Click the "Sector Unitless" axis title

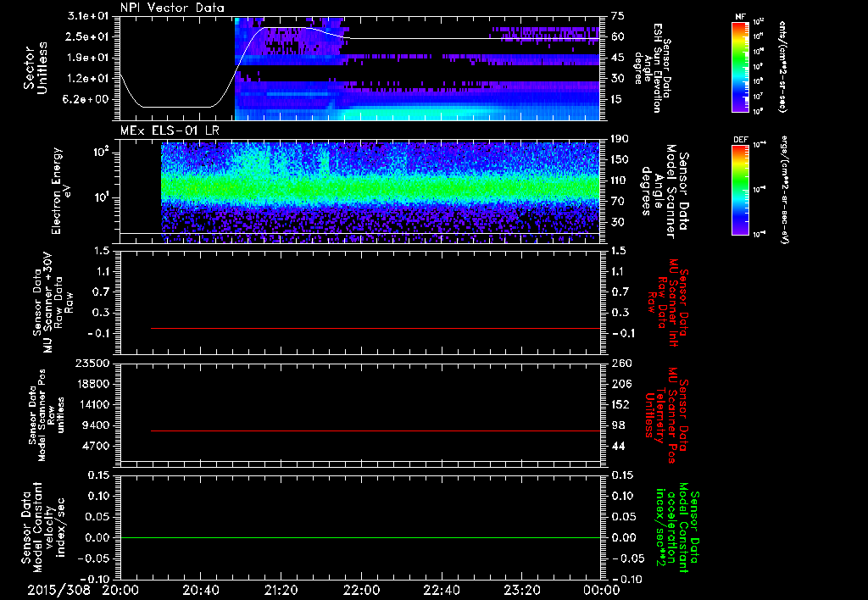click(x=36, y=68)
